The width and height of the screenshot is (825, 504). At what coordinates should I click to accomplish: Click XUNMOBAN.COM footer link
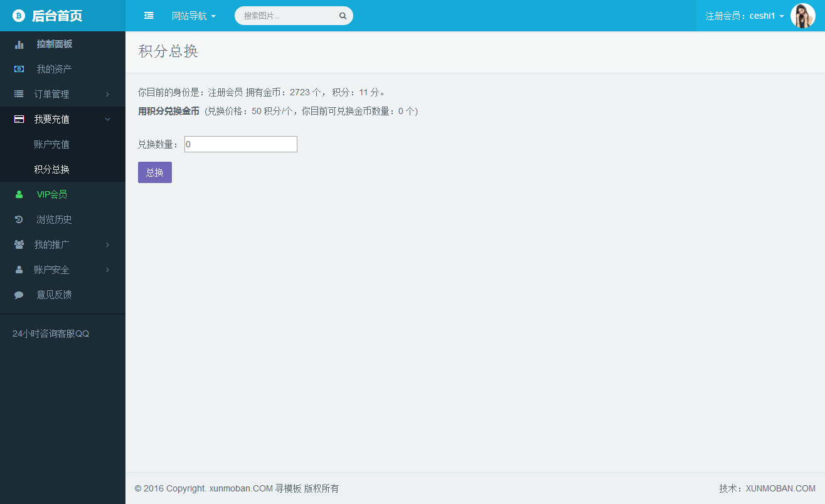tap(780, 488)
